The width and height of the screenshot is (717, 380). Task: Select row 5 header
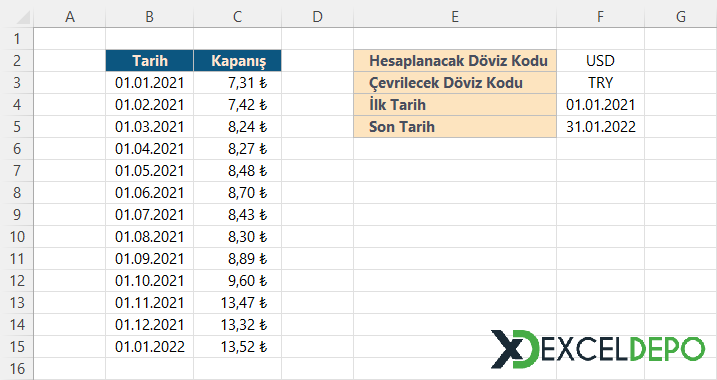point(17,127)
